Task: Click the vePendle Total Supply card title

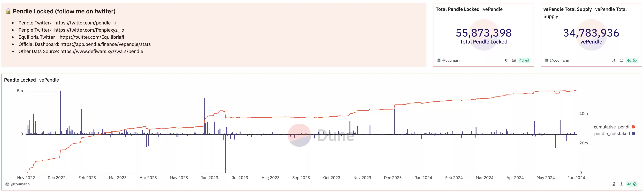Action: pyautogui.click(x=568, y=9)
